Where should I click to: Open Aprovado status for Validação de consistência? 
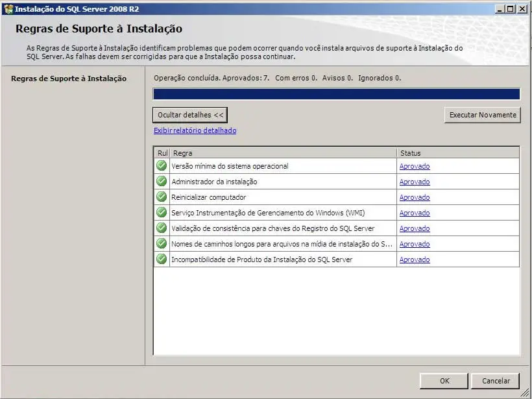(x=415, y=228)
